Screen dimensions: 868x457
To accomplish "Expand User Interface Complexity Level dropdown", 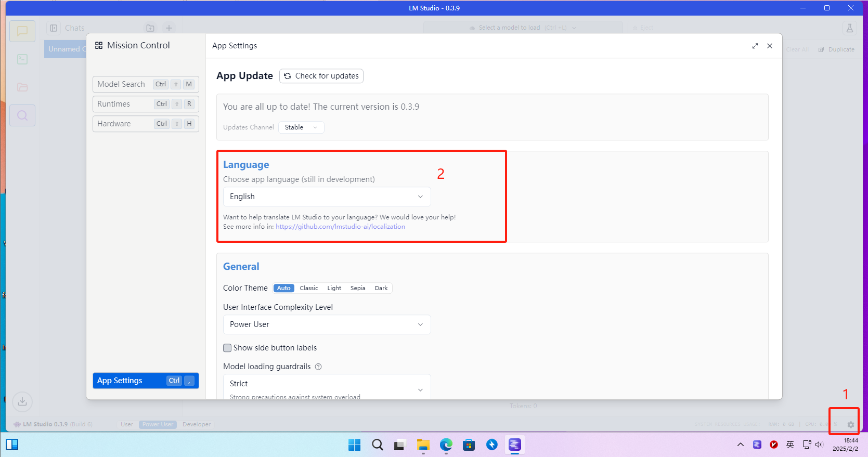I will pos(327,324).
